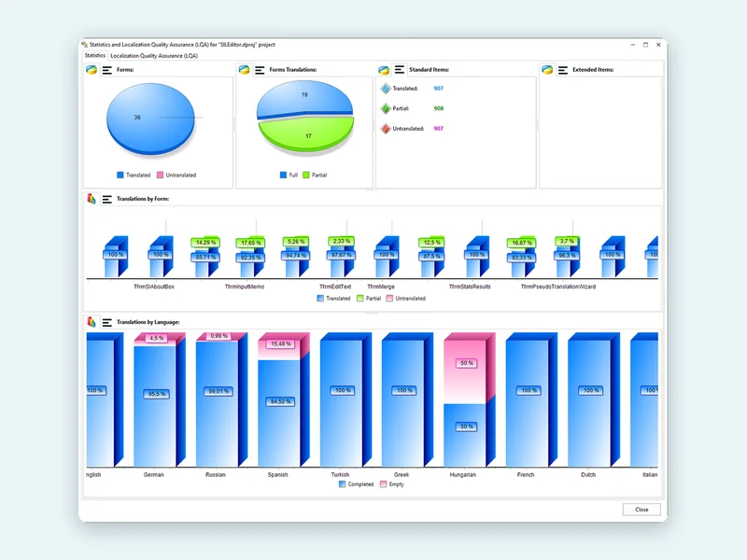The height and width of the screenshot is (560, 747).
Task: Click the list icon next to Extended Items
Action: (x=563, y=70)
